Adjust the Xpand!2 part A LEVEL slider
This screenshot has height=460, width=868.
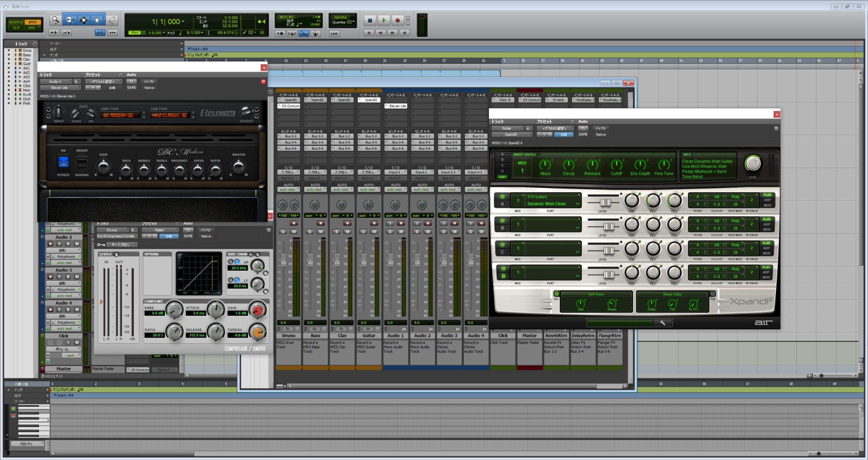(605, 203)
